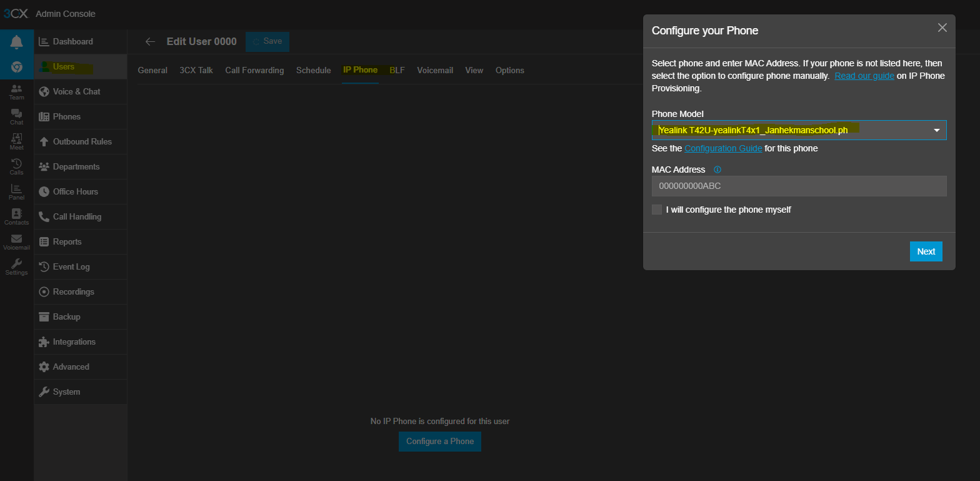This screenshot has height=481, width=980.
Task: Open Phones menu item
Action: [x=81, y=116]
